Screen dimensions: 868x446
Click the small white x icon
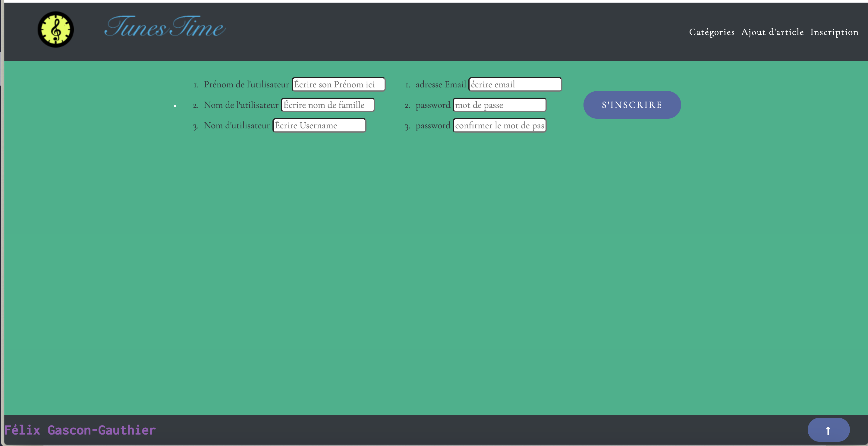(175, 106)
